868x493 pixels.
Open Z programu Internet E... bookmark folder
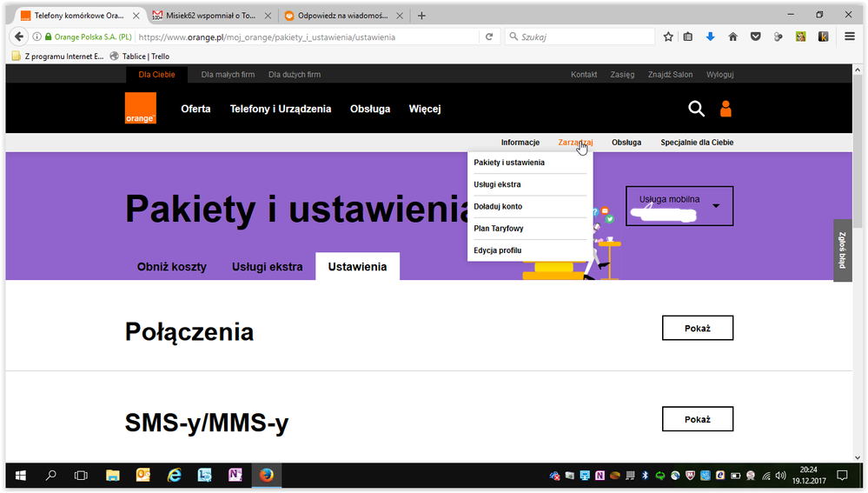(57, 56)
